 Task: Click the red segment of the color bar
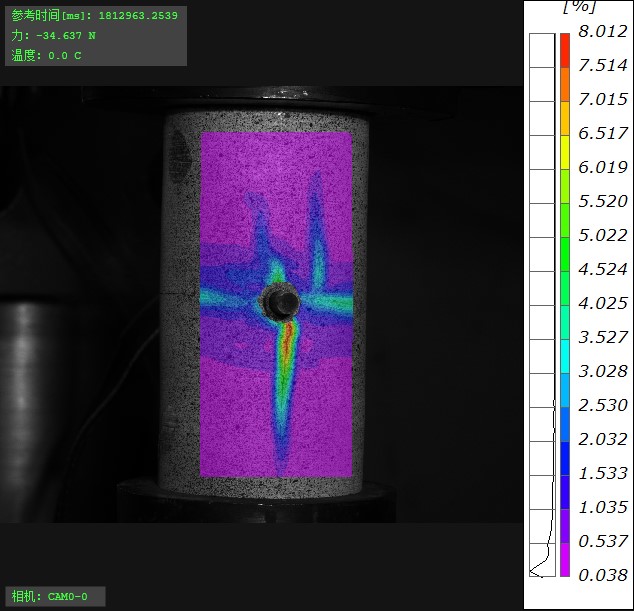[565, 48]
